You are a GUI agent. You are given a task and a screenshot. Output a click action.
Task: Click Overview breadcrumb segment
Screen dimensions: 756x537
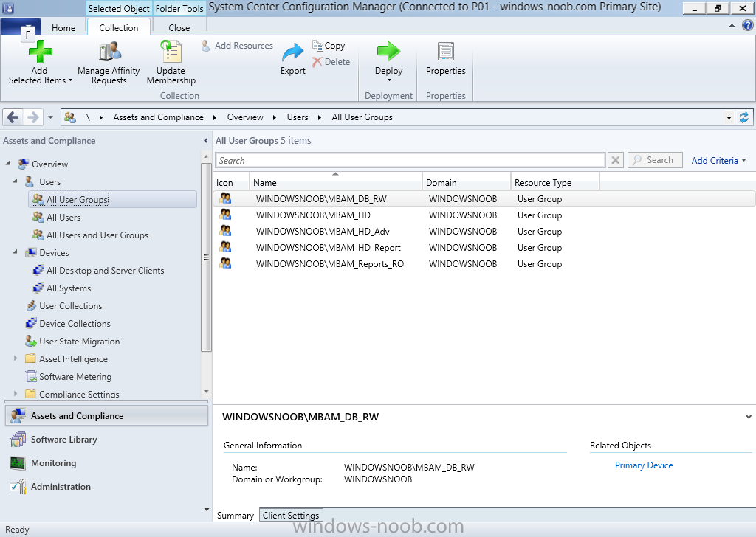click(x=245, y=117)
